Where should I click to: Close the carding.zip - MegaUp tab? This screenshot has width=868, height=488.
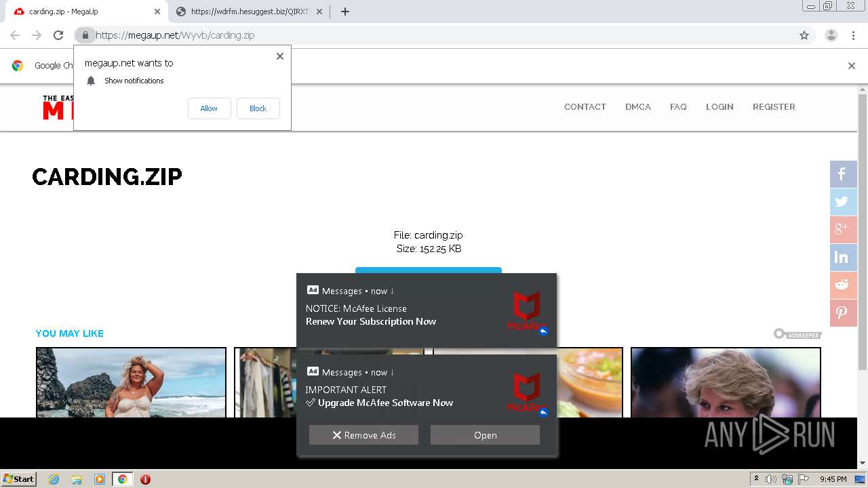(x=157, y=12)
